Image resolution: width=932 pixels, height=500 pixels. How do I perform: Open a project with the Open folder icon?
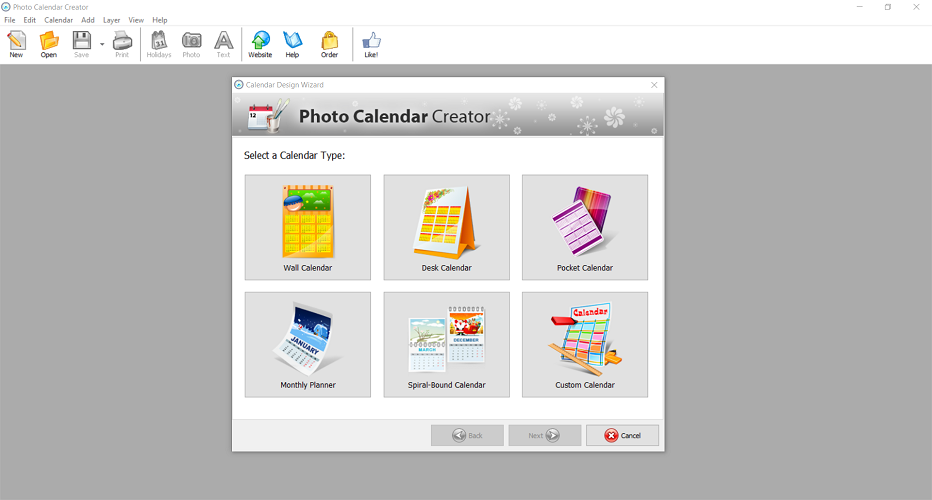(49, 45)
